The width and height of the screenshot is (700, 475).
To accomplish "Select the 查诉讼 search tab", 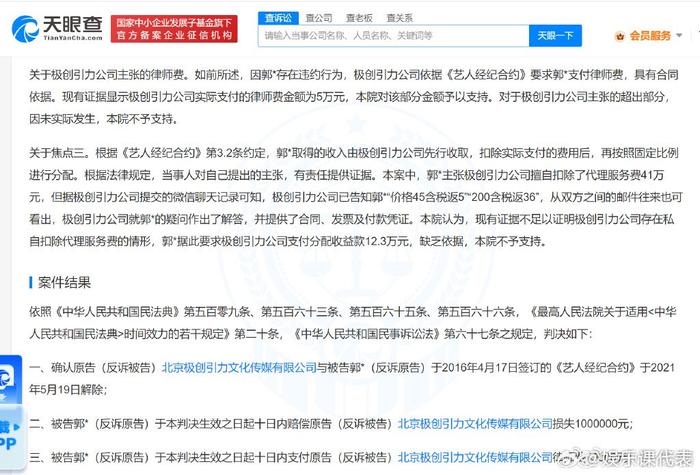I will coord(278,18).
